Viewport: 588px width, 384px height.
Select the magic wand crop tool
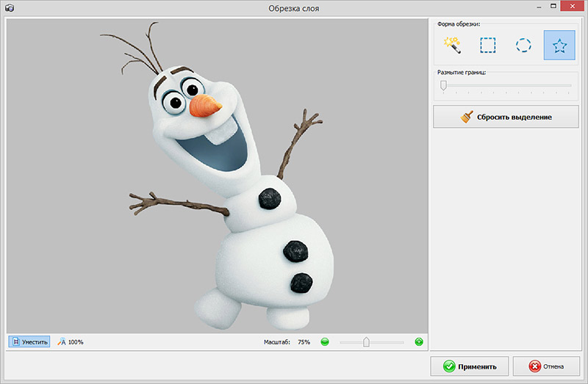coord(452,45)
